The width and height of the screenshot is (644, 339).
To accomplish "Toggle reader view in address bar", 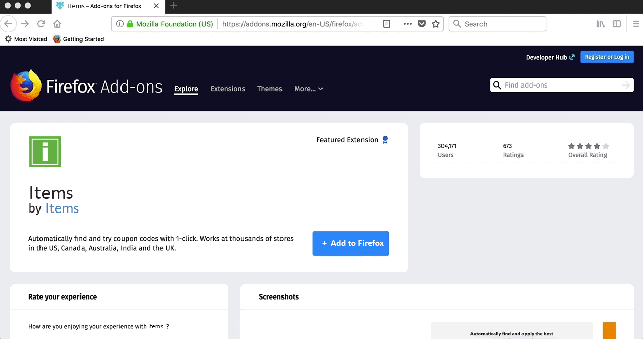I will [x=387, y=24].
